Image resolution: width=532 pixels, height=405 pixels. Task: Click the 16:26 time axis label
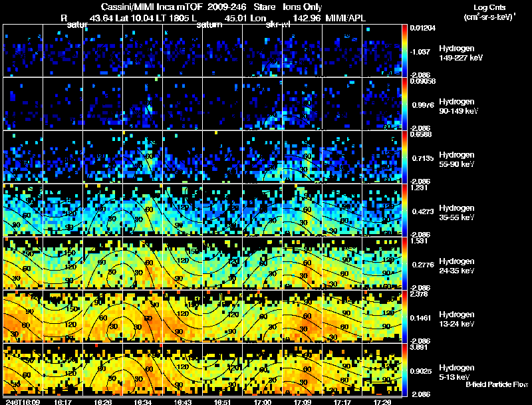[x=103, y=402]
